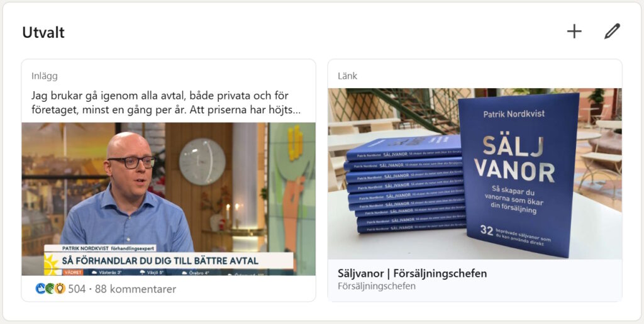Click the green celebrate reaction icon

pyautogui.click(x=50, y=289)
